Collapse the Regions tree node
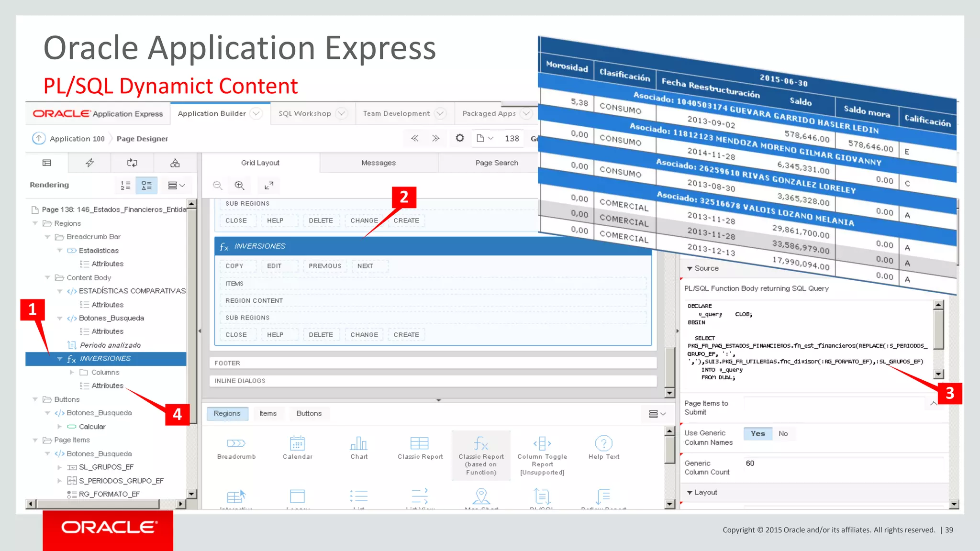This screenshot has width=980, height=551. (x=35, y=223)
